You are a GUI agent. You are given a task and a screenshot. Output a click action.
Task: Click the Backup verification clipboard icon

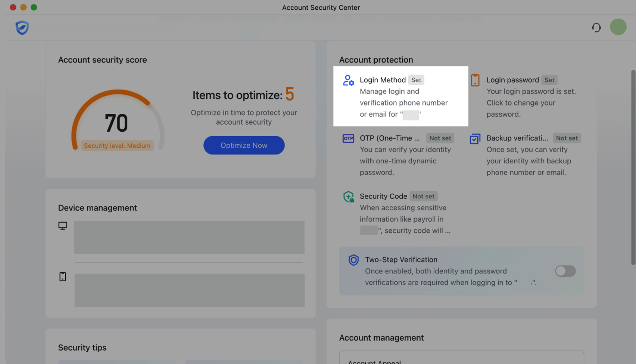point(474,138)
